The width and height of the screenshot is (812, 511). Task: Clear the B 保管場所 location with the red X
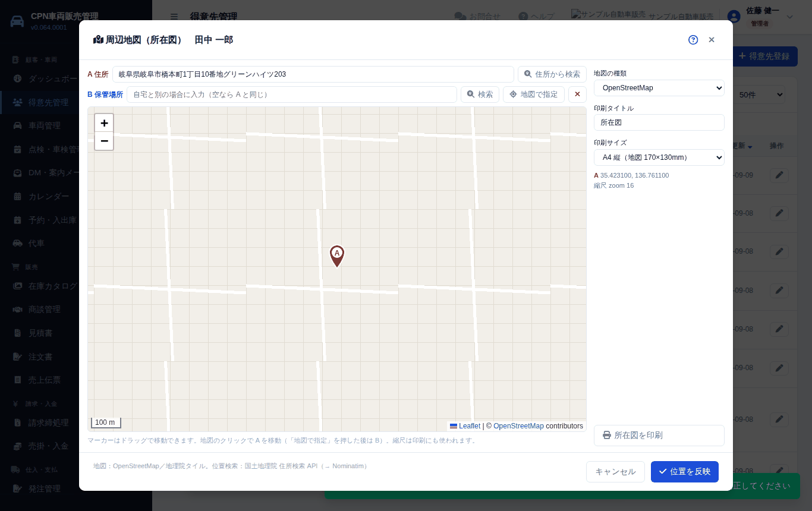[x=577, y=94]
